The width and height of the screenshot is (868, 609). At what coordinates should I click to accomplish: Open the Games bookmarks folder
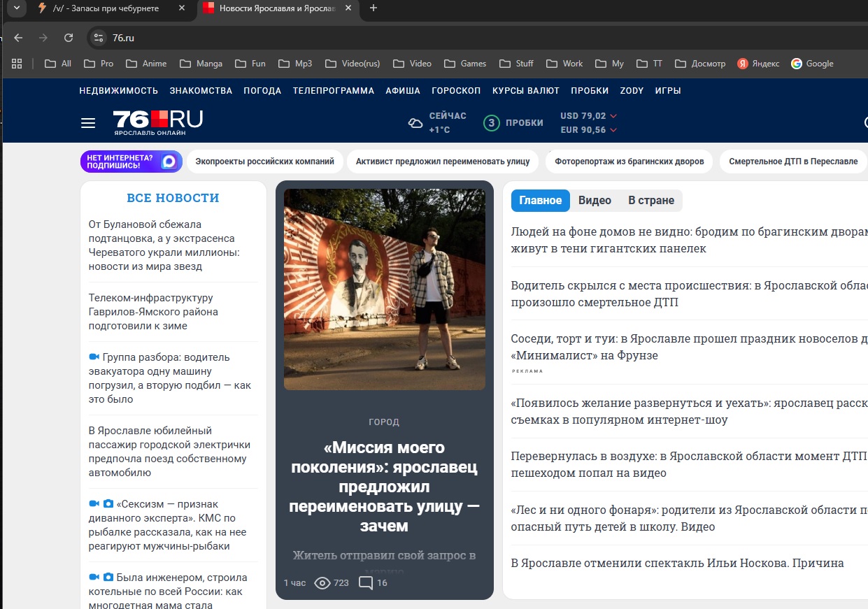pos(464,64)
